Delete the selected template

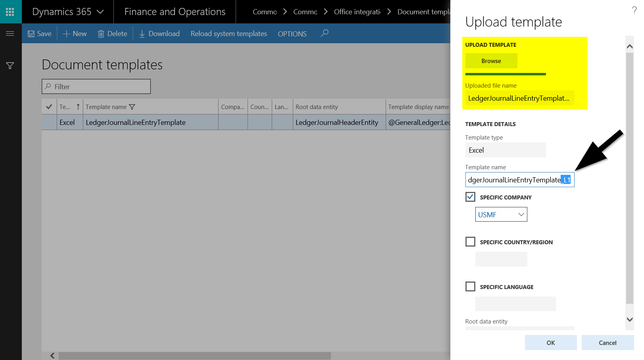[x=112, y=34]
